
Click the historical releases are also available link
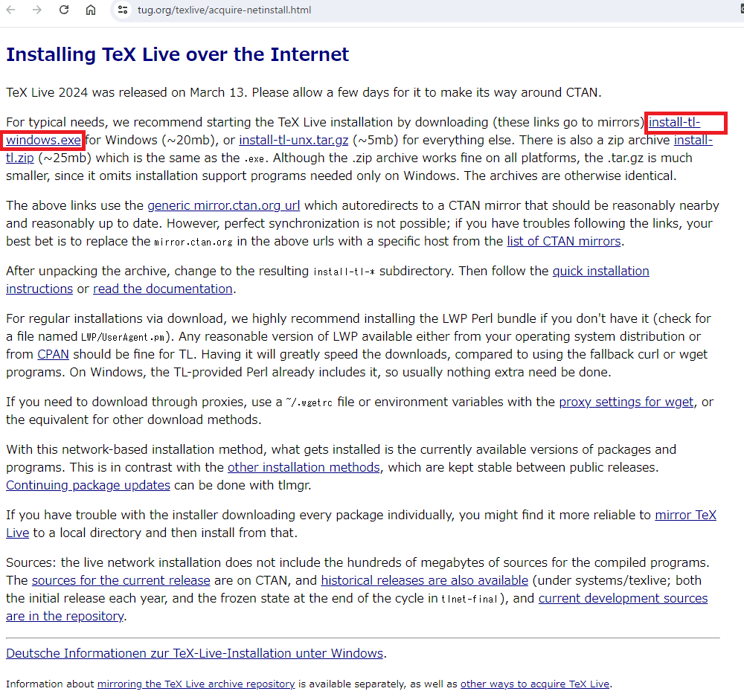pyautogui.click(x=425, y=581)
